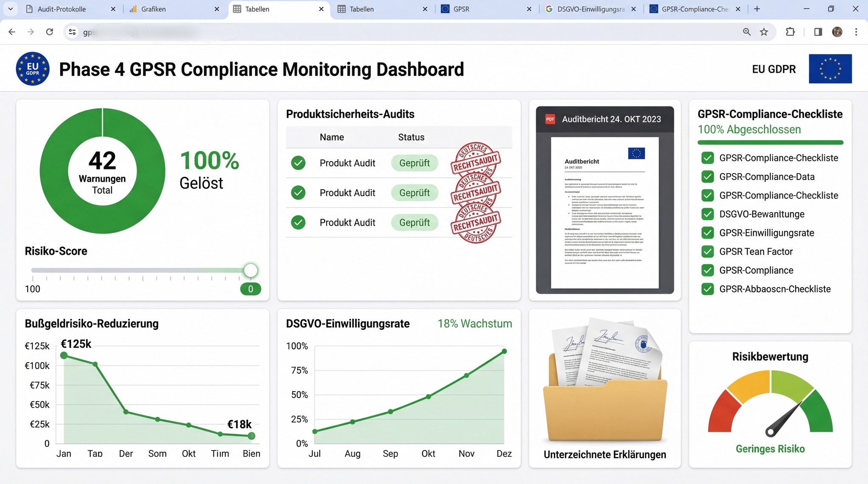
Task: Toggle the GPSR-Compliance-Data checkbox
Action: [707, 177]
